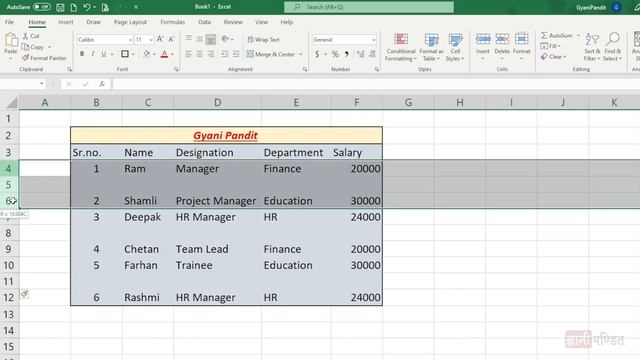Click the Undo arrow icon
This screenshot has height=360, width=640.
point(86,7)
